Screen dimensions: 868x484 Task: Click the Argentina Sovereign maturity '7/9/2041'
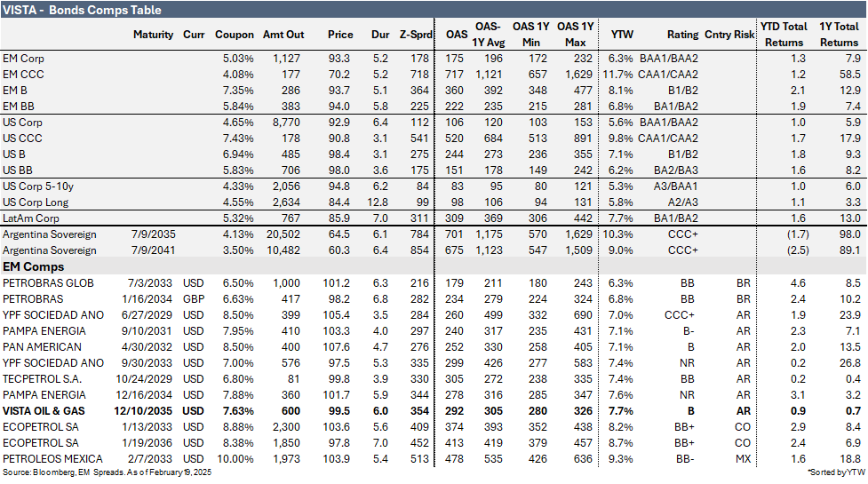[x=154, y=250]
